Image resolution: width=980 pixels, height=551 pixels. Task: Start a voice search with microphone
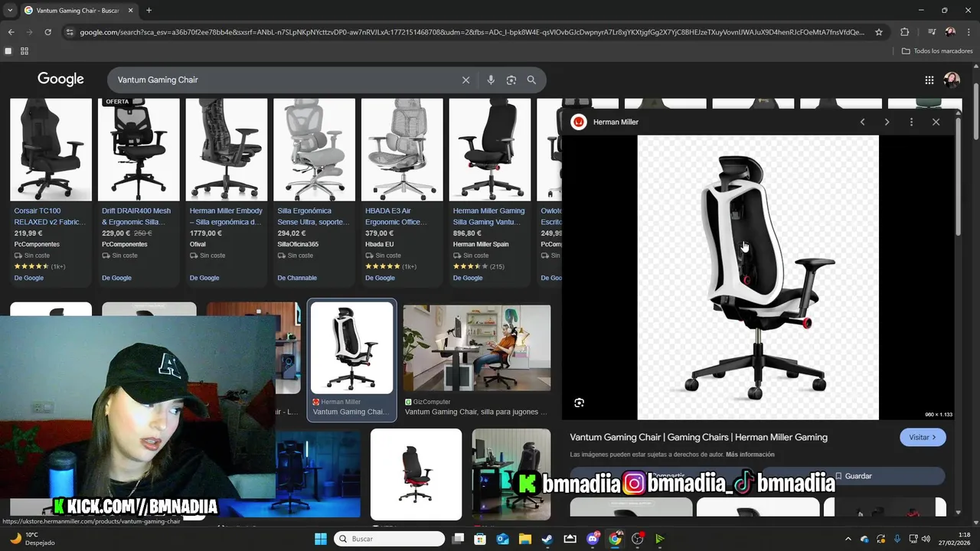point(491,80)
